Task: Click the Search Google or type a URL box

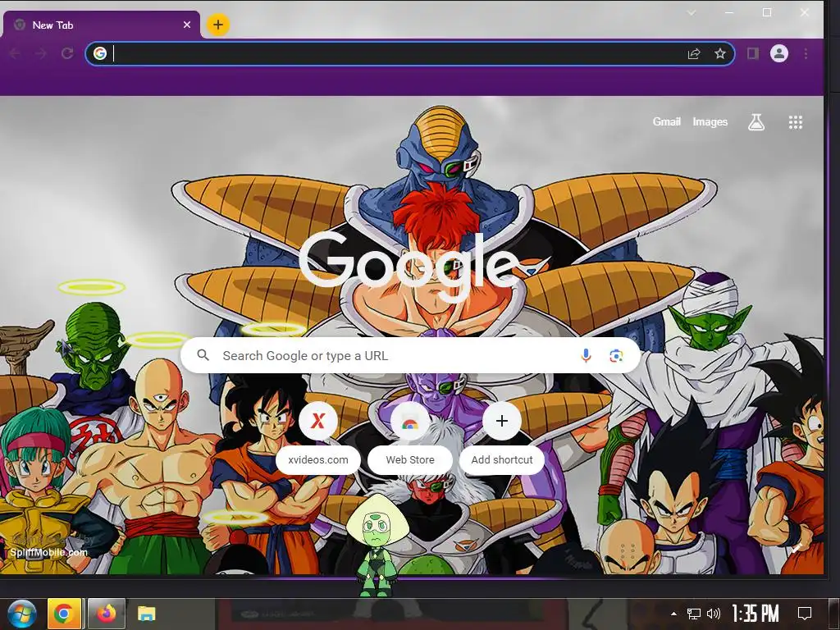Action: pyautogui.click(x=410, y=355)
